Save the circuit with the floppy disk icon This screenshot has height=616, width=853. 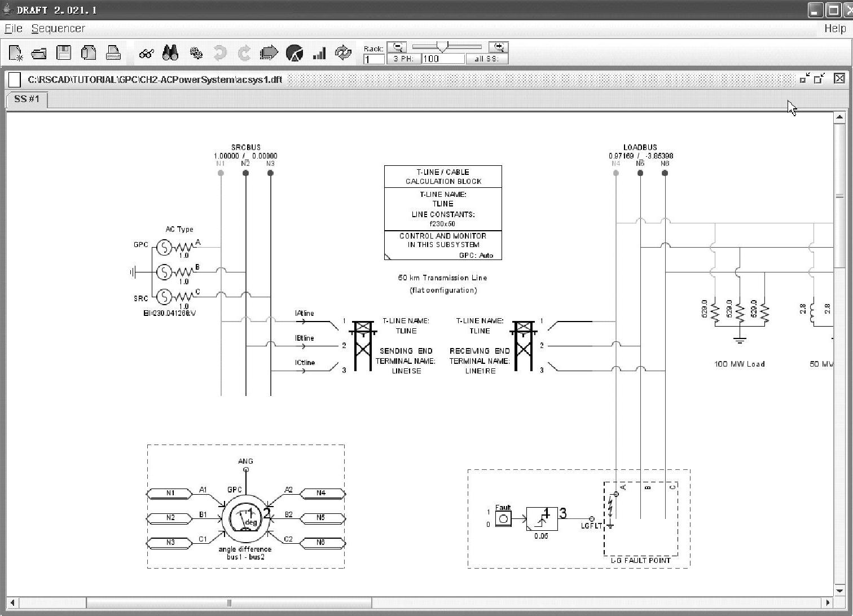tap(64, 53)
